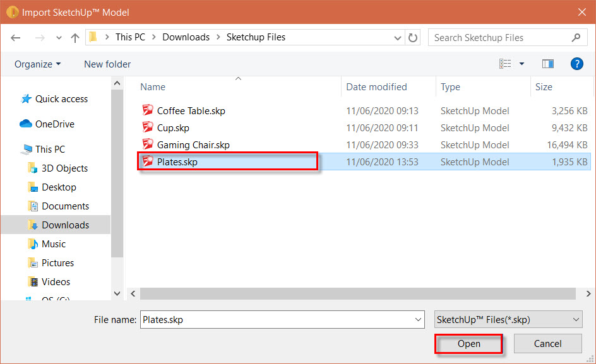
Task: Click navigation pane scroll up arrow
Action: coord(117,83)
